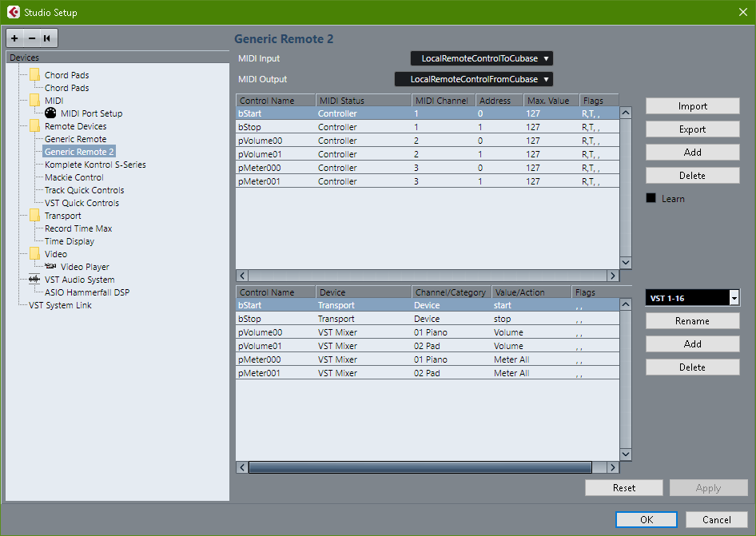The image size is (756, 536).
Task: Select Komplete Kontrol S-Series device
Action: click(x=95, y=165)
